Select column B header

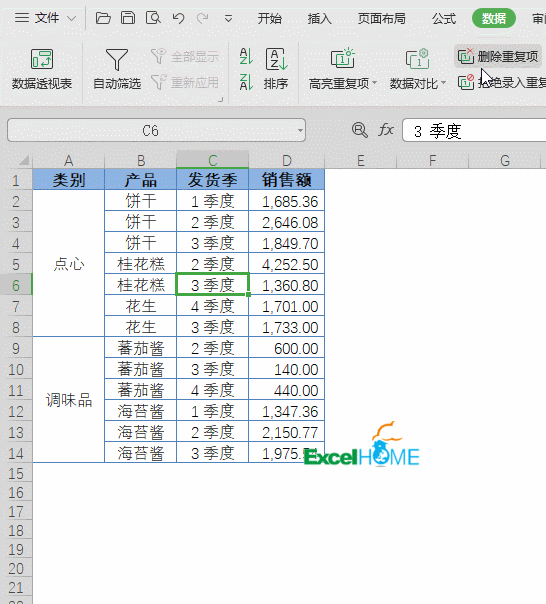click(141, 160)
